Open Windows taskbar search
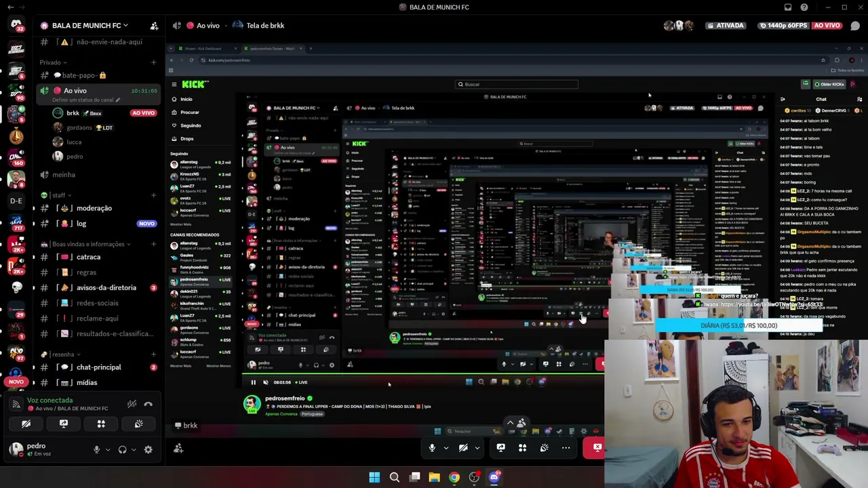This screenshot has height=488, width=868. (x=394, y=477)
